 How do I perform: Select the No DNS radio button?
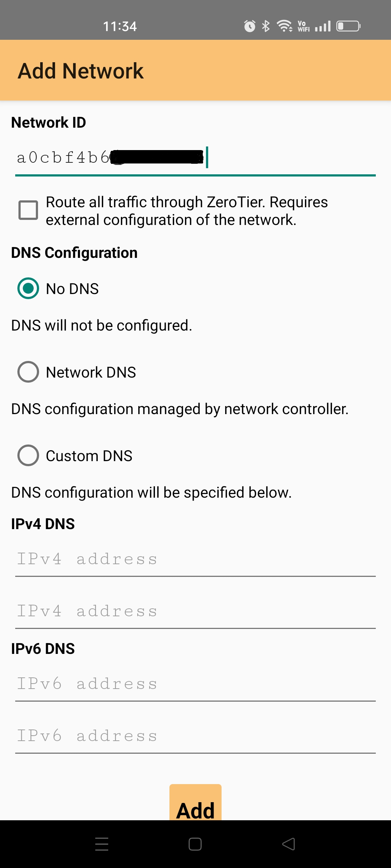click(x=28, y=288)
